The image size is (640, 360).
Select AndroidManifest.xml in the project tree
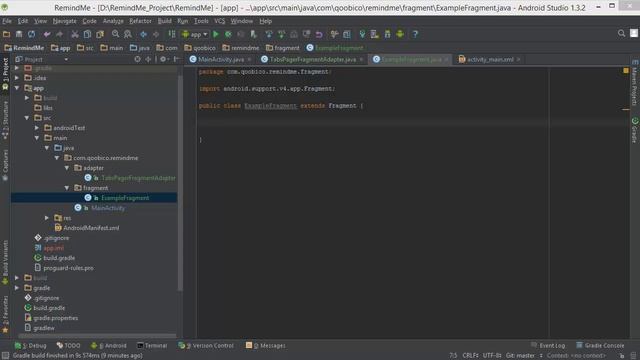click(91, 228)
